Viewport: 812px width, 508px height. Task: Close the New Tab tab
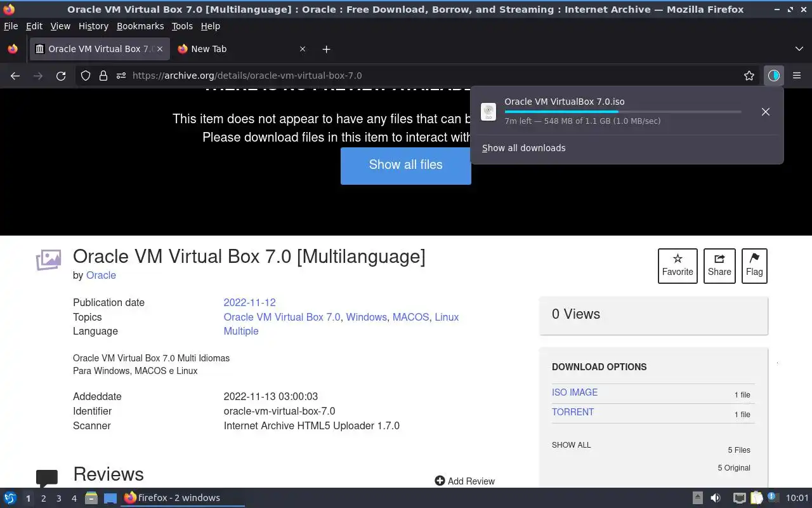pyautogui.click(x=303, y=49)
